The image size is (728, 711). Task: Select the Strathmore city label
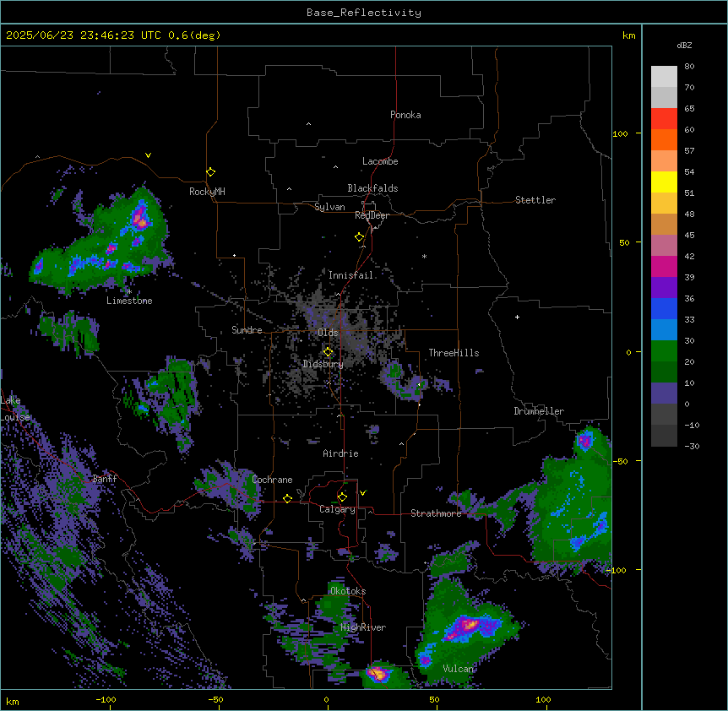(x=436, y=513)
